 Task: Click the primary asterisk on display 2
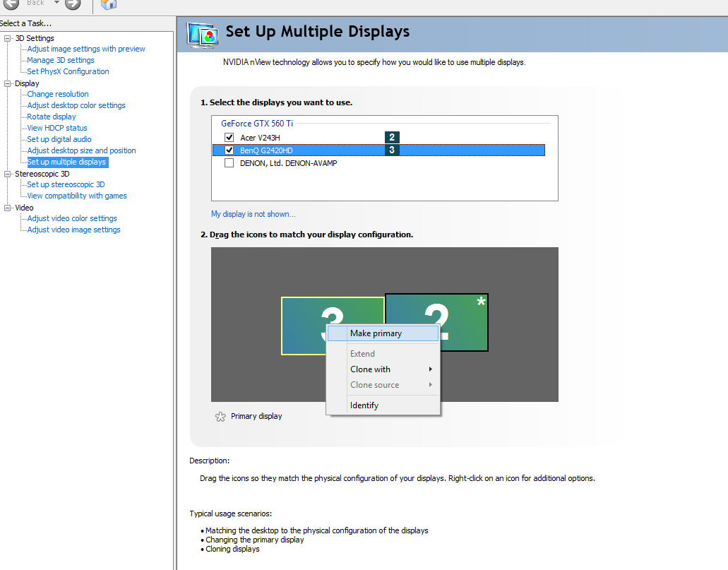[x=481, y=301]
